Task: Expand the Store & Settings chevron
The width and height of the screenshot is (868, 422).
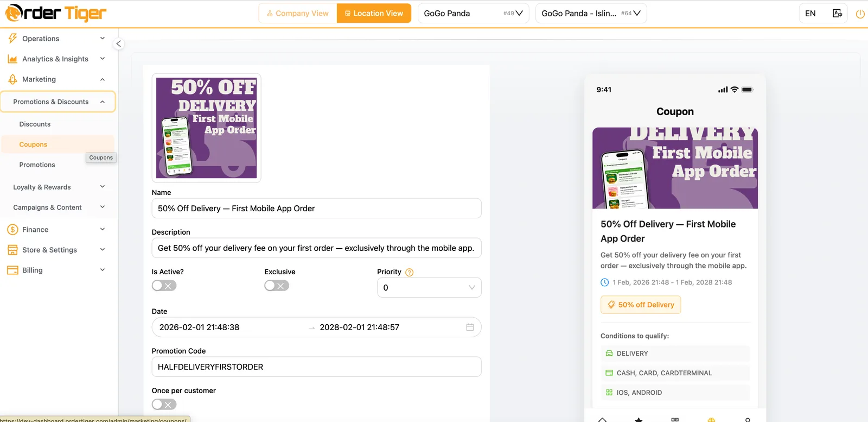Action: [x=103, y=250]
